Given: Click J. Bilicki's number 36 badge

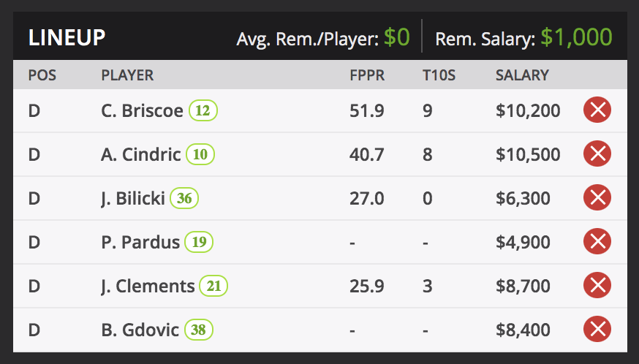Looking at the screenshot, I should tap(184, 199).
